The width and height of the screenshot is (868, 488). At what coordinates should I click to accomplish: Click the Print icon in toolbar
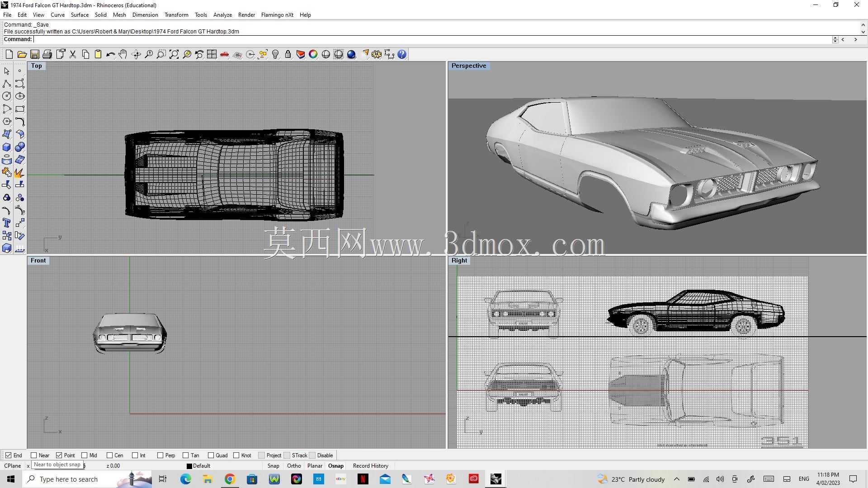click(47, 55)
